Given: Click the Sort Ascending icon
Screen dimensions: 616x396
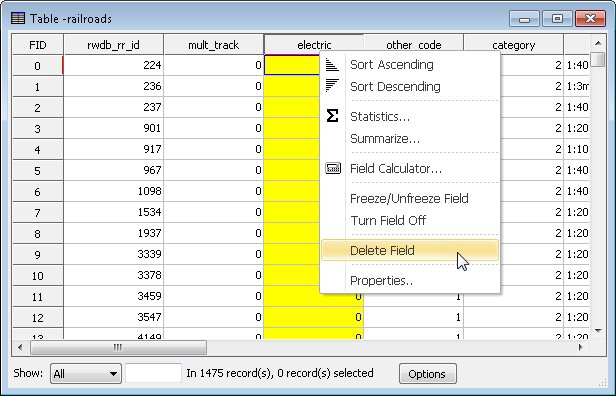Looking at the screenshot, I should click(332, 65).
